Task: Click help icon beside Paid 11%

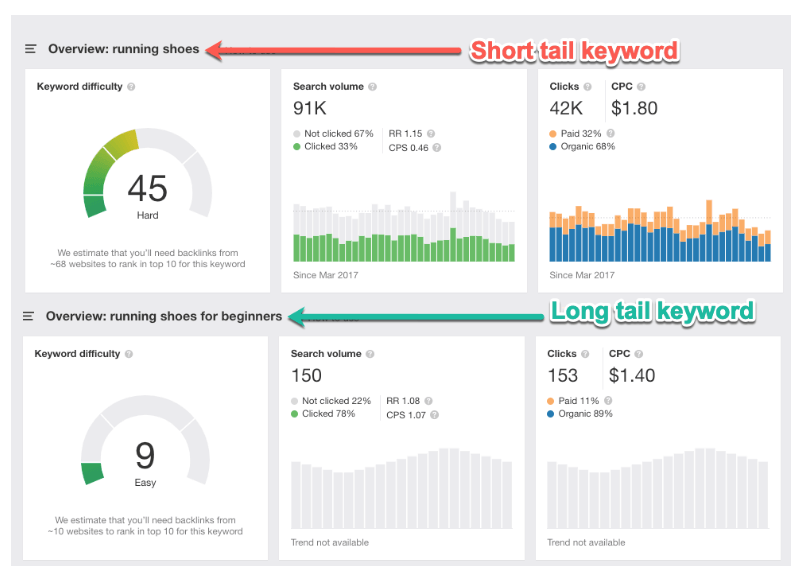Action: coord(608,400)
